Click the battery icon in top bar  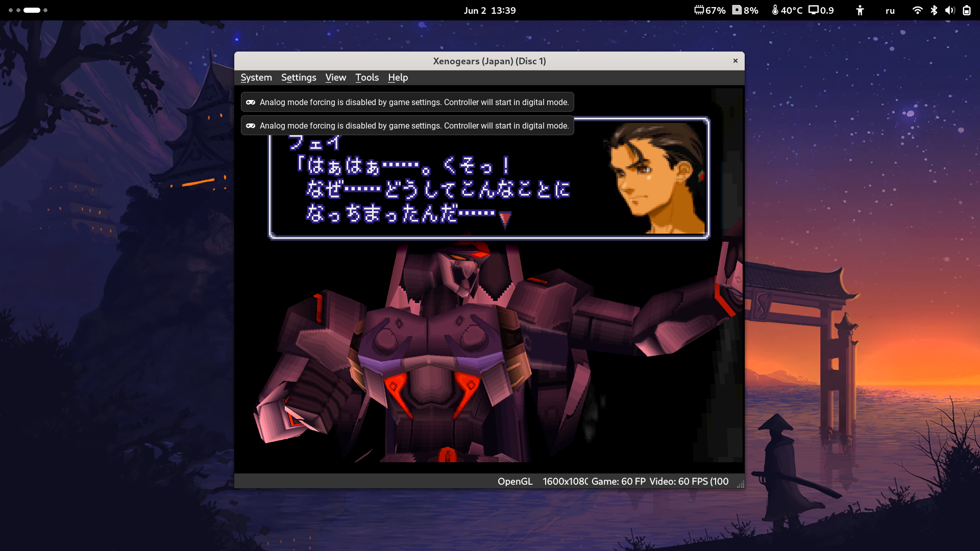(x=967, y=10)
